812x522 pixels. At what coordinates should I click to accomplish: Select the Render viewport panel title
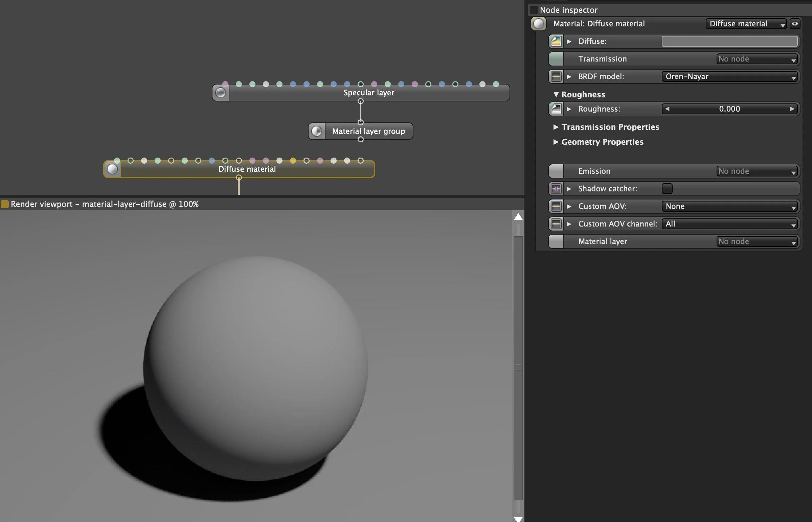click(105, 204)
